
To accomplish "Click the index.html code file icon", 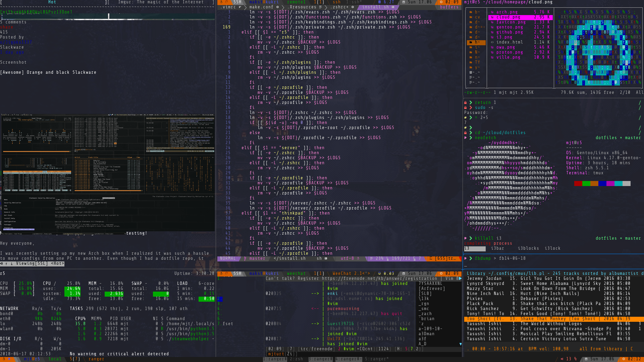I will 492,42.
